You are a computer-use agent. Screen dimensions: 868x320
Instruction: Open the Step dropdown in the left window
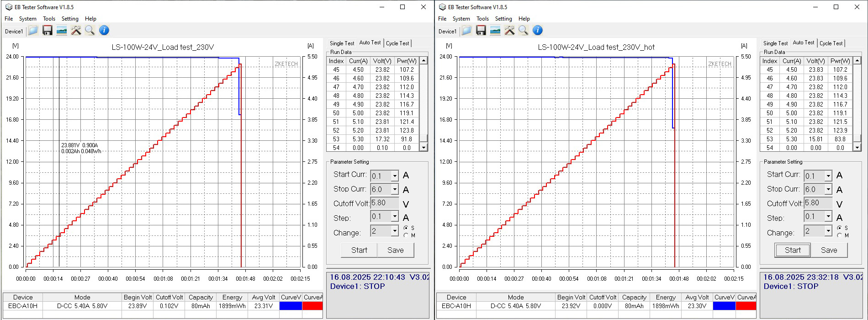[395, 217]
